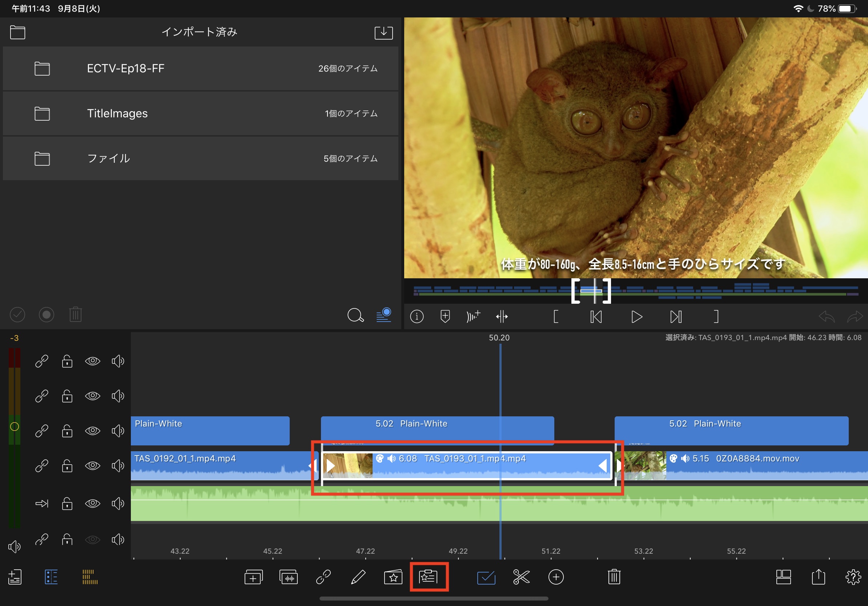This screenshot has width=868, height=606.
Task: Open the share export icon
Action: [x=818, y=577]
